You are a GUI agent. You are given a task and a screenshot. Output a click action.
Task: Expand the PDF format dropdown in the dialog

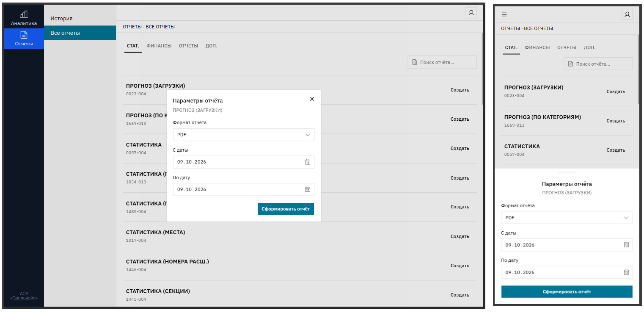pos(244,135)
